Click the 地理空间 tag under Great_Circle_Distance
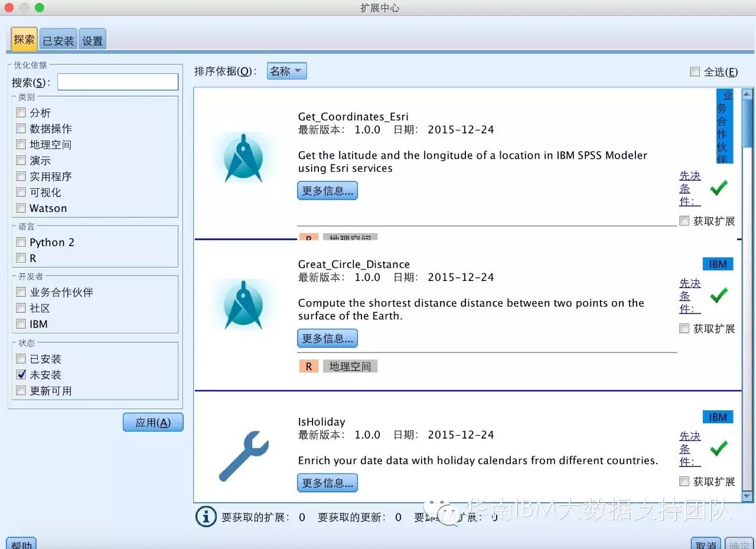Viewport: 756px width, 549px height. coord(350,367)
